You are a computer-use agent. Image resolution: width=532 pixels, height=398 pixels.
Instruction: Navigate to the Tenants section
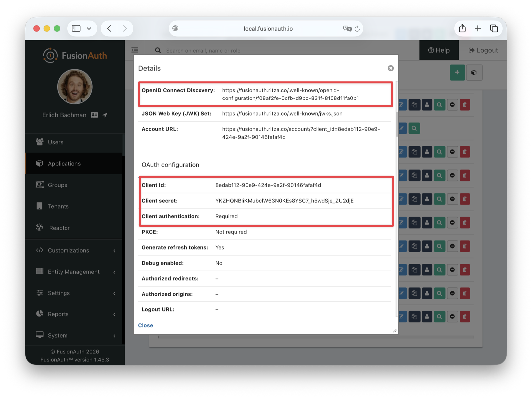point(58,206)
